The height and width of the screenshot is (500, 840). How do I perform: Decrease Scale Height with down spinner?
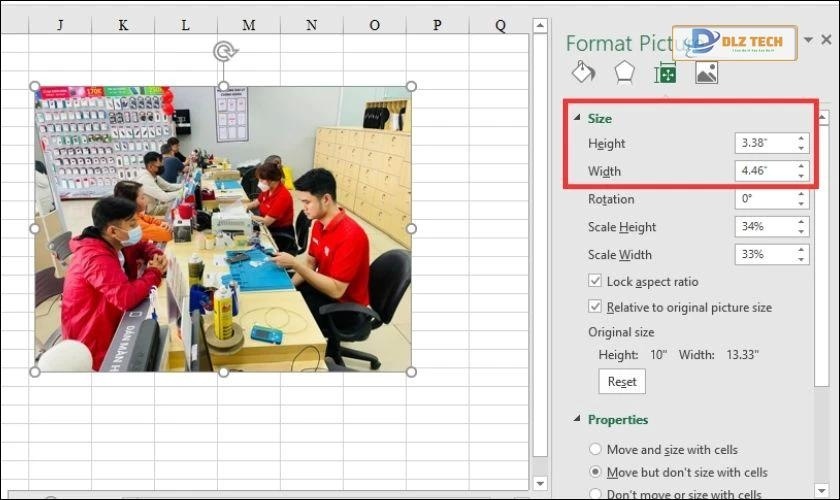(x=801, y=232)
